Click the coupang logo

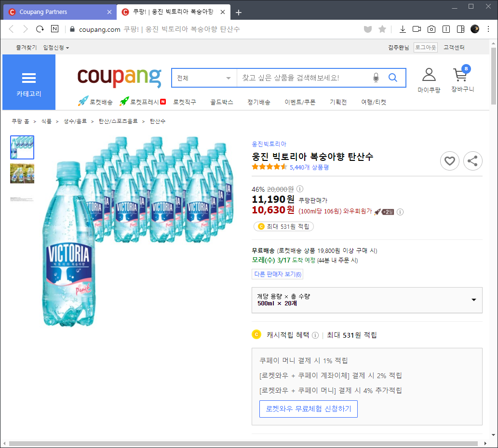[120, 78]
